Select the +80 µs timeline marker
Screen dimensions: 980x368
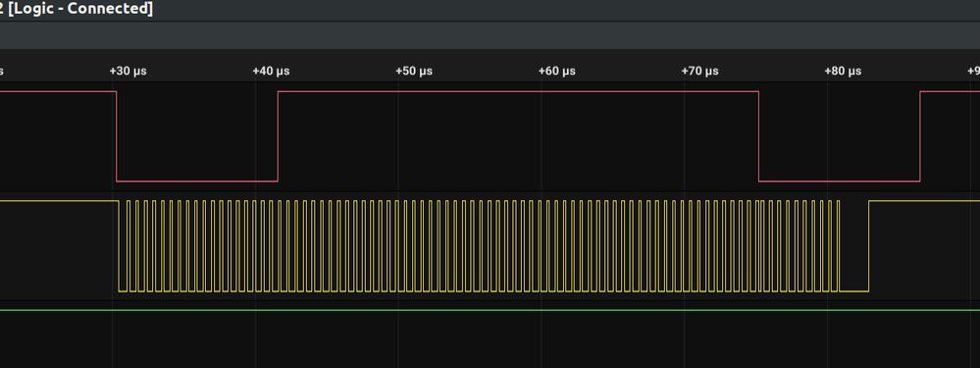pyautogui.click(x=843, y=71)
